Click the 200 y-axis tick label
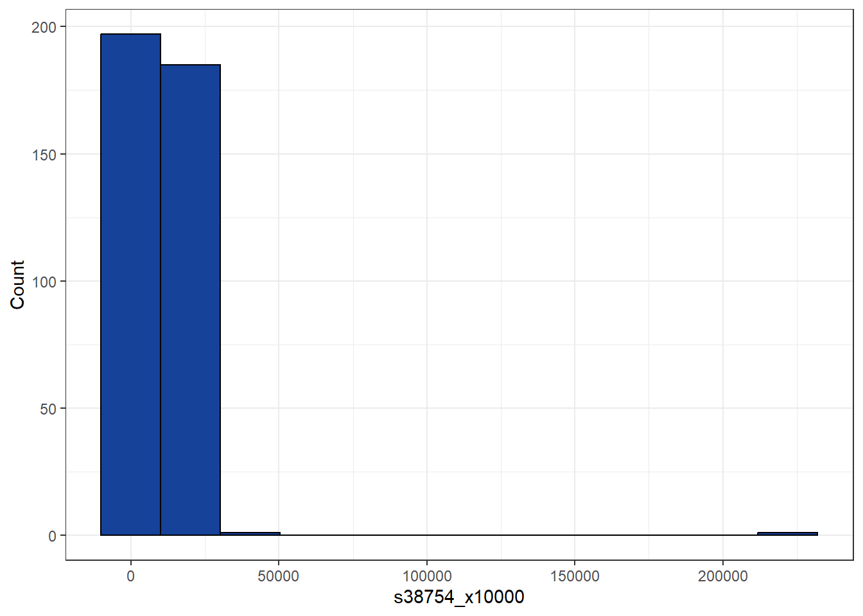The height and width of the screenshot is (616, 863). (x=44, y=27)
